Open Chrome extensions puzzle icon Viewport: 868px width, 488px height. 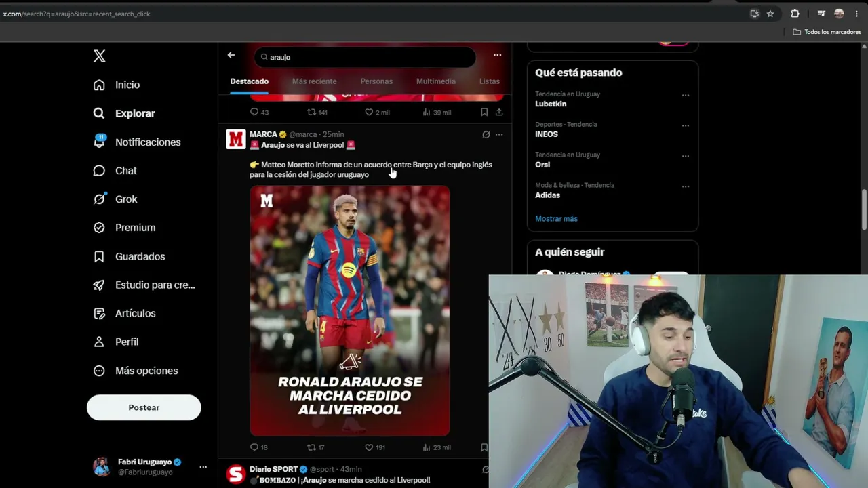click(x=795, y=14)
